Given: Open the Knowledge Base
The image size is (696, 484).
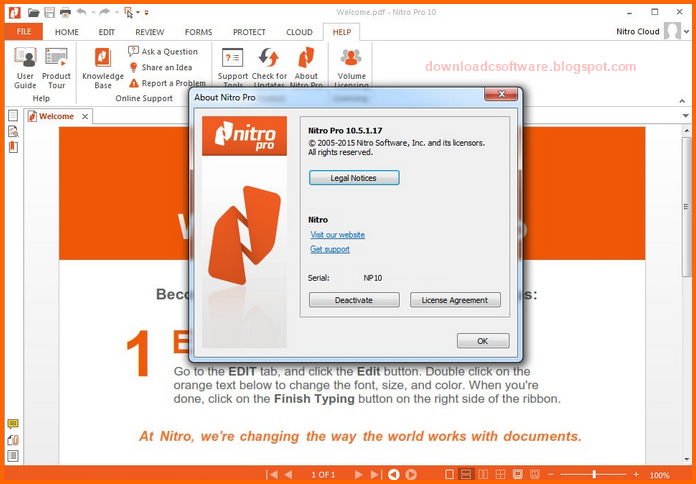Looking at the screenshot, I should click(x=103, y=68).
